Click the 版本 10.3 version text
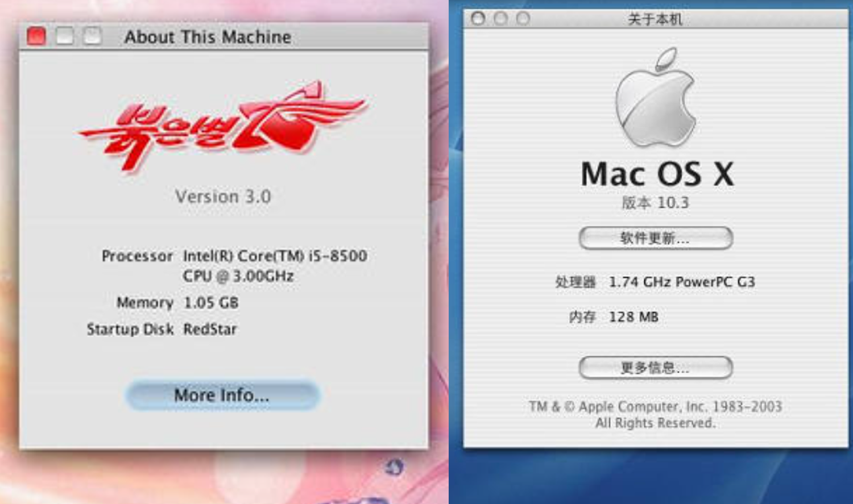 (x=655, y=203)
